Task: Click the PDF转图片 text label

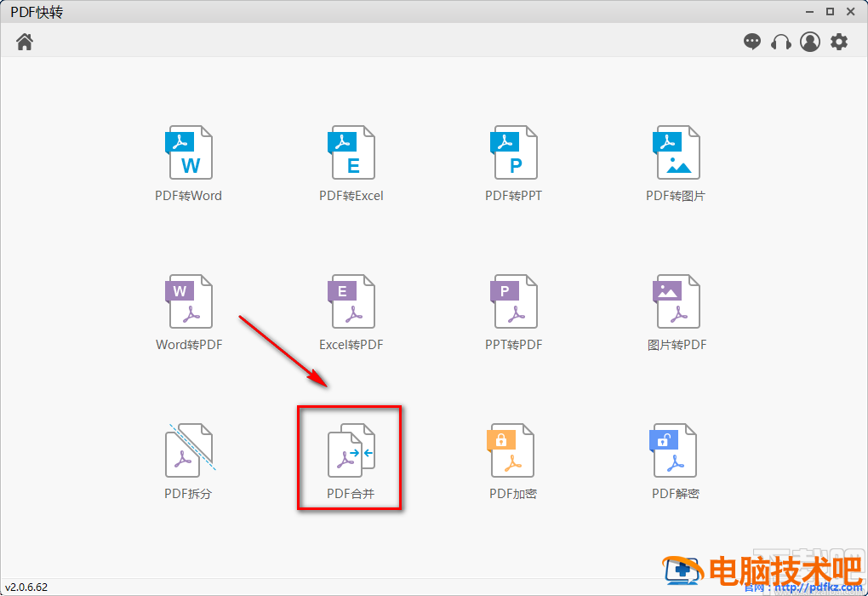Action: [x=676, y=196]
